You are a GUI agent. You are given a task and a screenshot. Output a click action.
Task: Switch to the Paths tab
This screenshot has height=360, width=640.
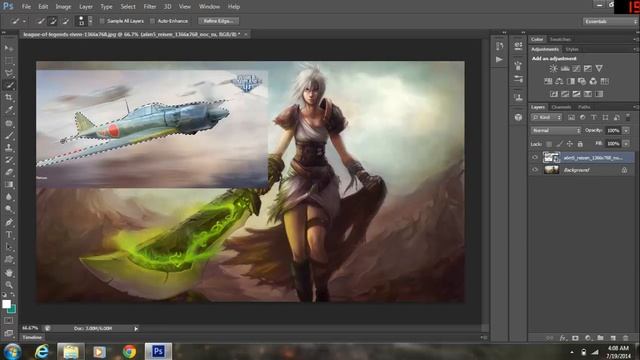coord(584,107)
